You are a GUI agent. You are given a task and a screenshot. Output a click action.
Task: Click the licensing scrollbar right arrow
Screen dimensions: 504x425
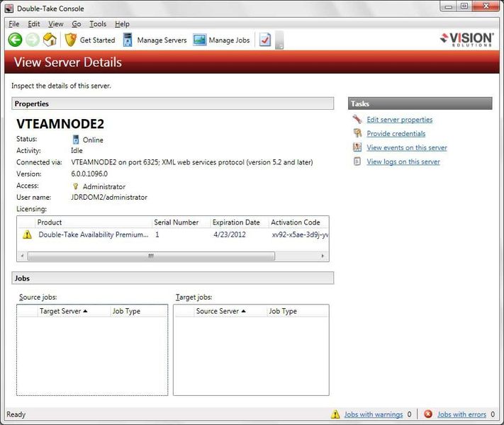click(323, 256)
